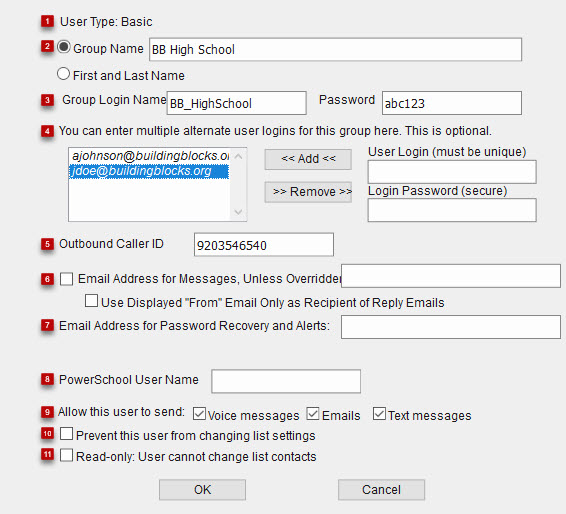Click the >> Remove >> button

tap(308, 192)
